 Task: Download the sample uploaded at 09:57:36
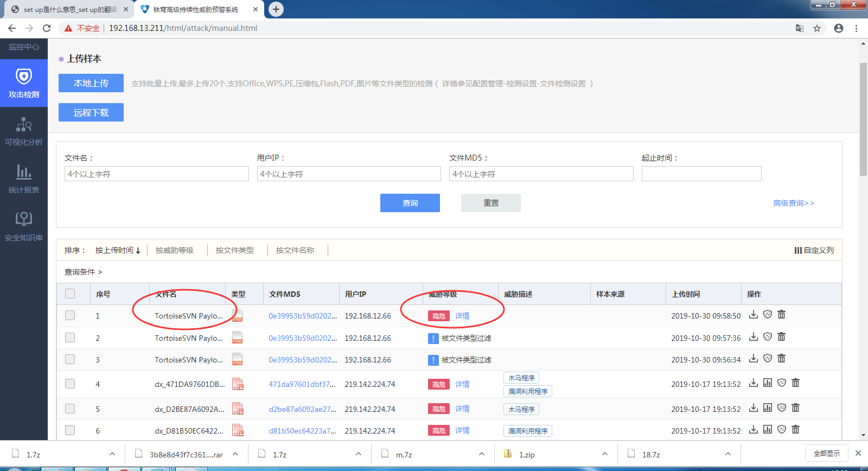pos(754,337)
